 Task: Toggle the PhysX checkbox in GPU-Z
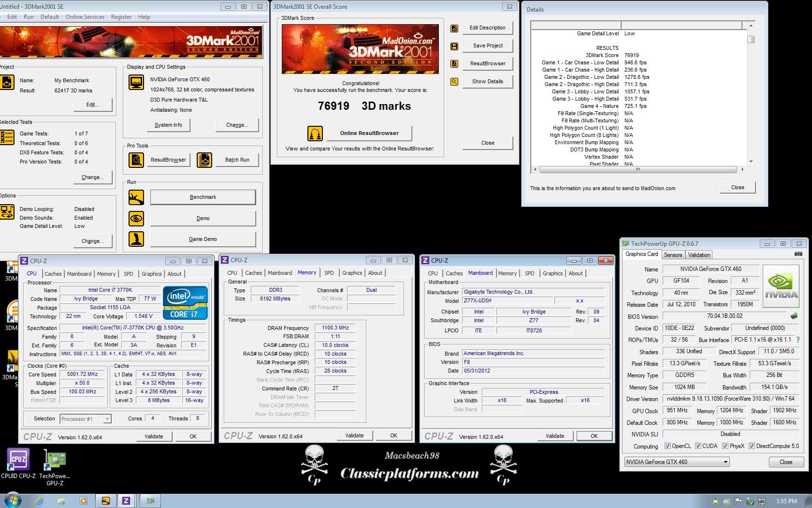point(725,446)
